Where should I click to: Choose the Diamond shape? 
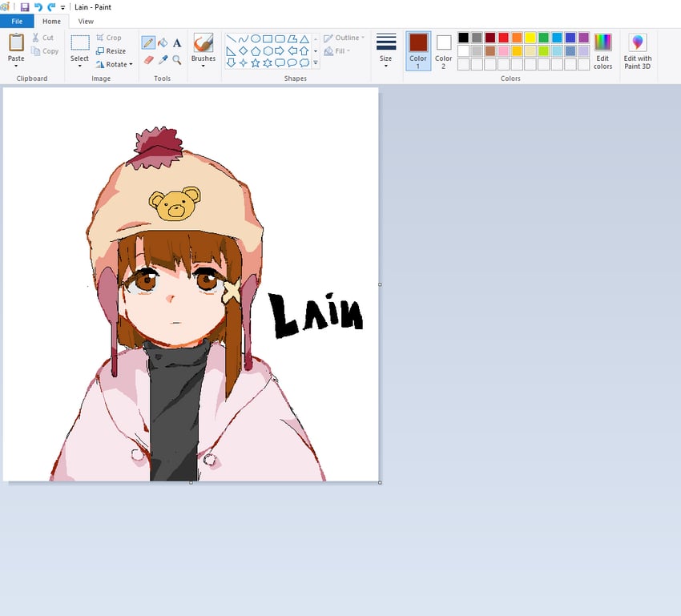click(244, 50)
